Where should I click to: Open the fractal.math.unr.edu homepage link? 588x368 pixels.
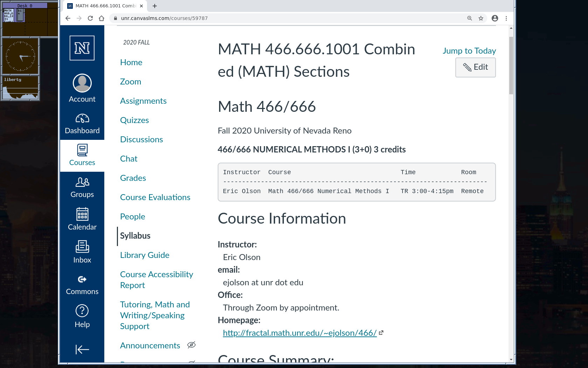tap(300, 333)
